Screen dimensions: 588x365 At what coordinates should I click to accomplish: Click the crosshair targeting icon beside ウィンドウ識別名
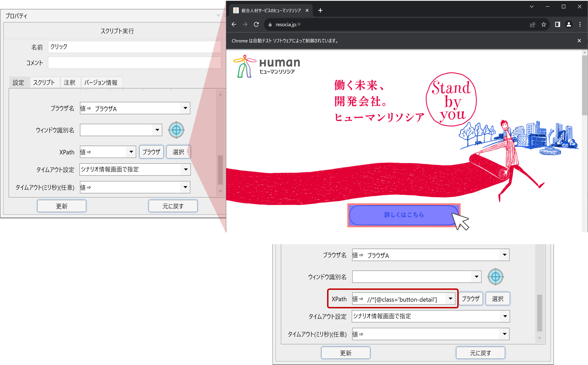[176, 130]
